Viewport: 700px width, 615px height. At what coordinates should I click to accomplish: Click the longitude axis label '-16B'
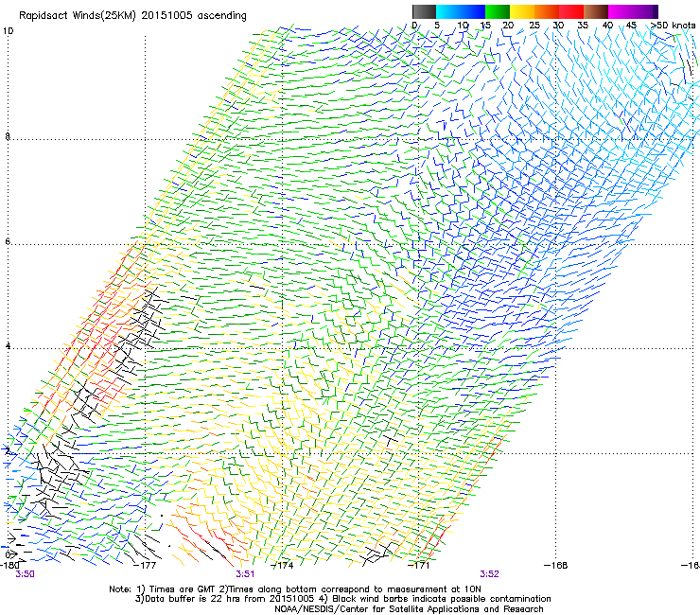pyautogui.click(x=556, y=566)
